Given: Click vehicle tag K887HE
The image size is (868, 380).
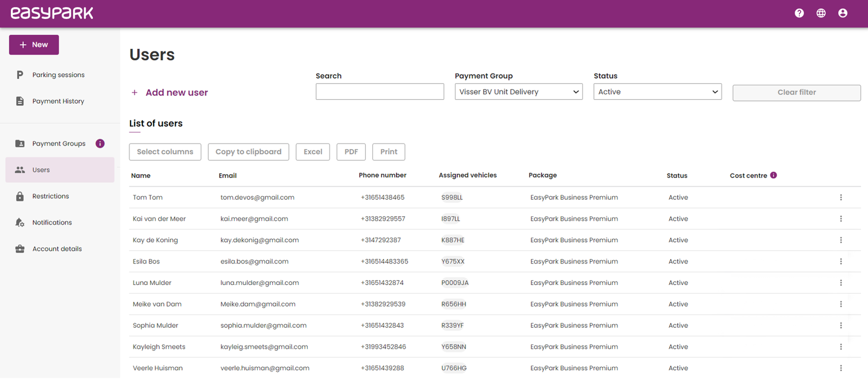Looking at the screenshot, I should pos(453,240).
